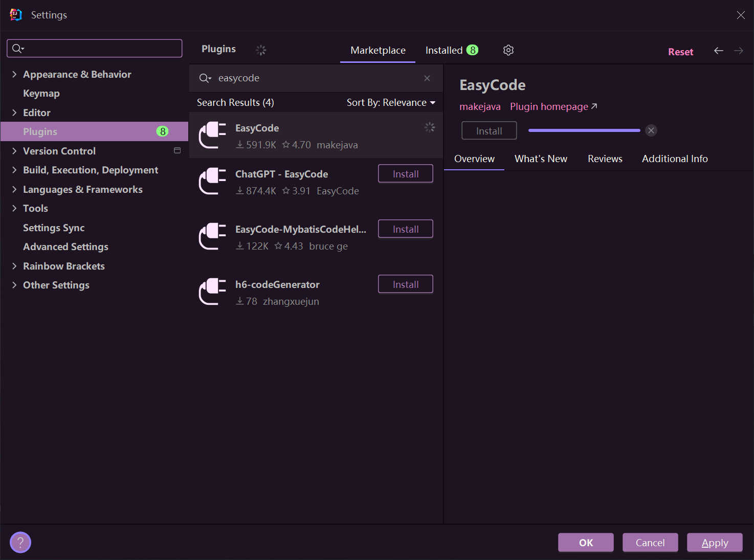The width and height of the screenshot is (754, 560).
Task: Click the EasyCode title heading in details
Action: pyautogui.click(x=492, y=85)
